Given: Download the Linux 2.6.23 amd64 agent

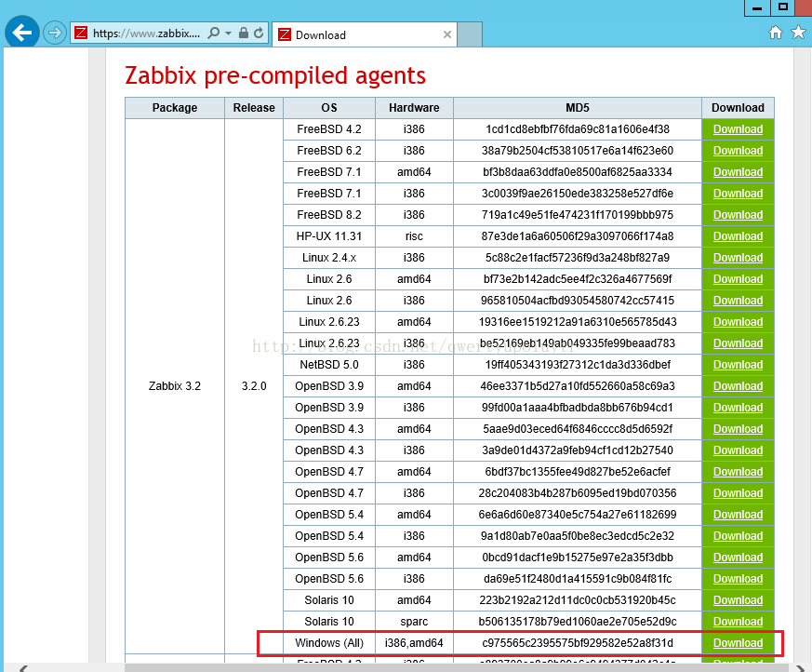Looking at the screenshot, I should pos(738,322).
